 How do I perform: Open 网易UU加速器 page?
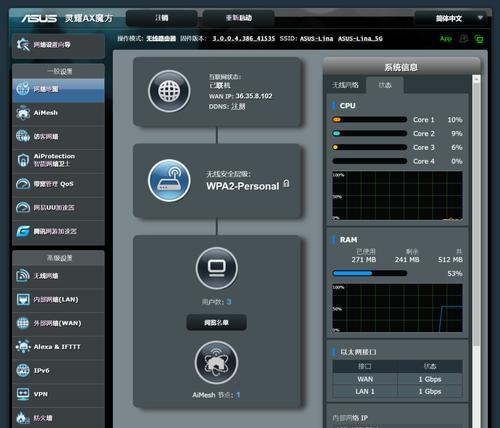[58, 208]
